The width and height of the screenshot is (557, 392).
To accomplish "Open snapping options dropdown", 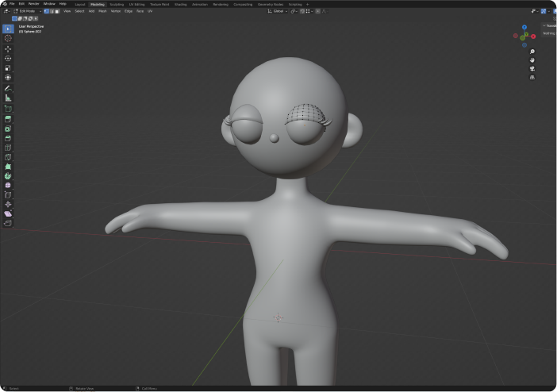I will [309, 11].
